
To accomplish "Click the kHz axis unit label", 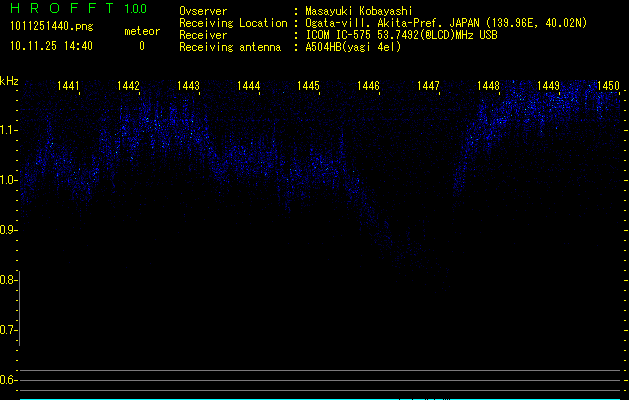I will (x=9, y=81).
